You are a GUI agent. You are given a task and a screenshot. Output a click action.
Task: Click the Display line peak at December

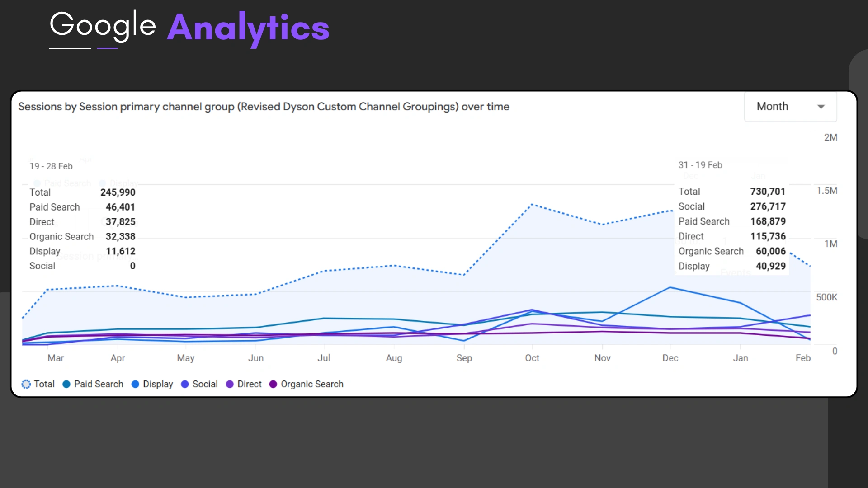click(670, 287)
